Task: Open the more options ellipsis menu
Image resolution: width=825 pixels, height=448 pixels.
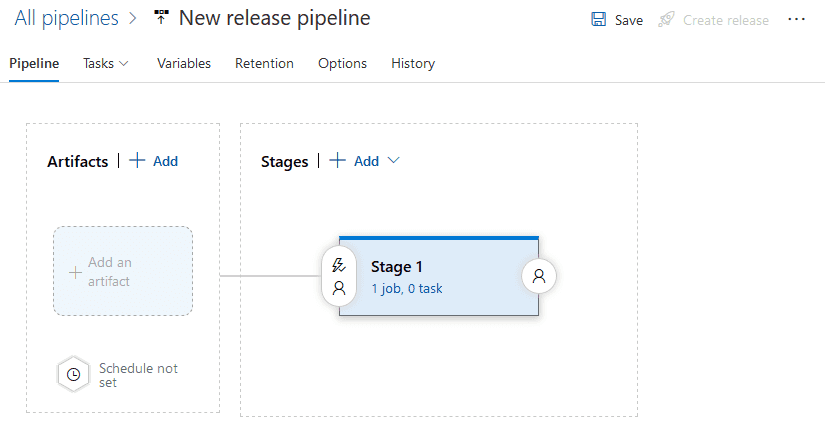Action: coord(797,20)
